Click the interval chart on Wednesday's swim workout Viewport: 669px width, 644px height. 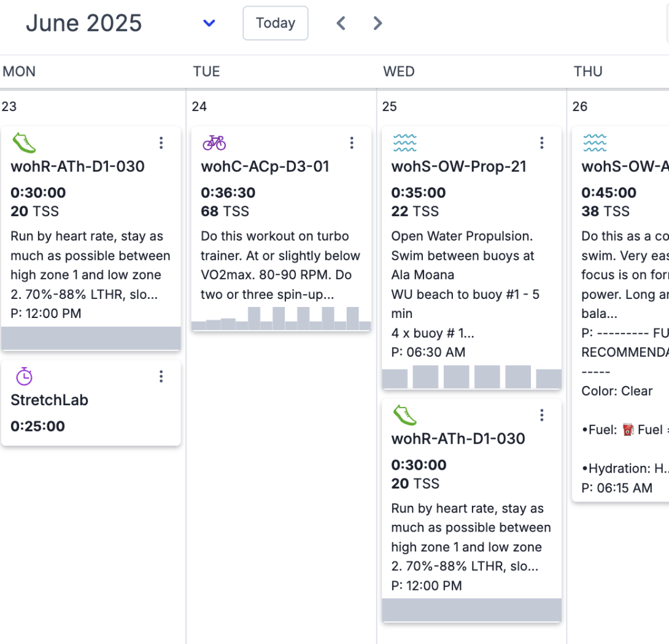click(471, 377)
